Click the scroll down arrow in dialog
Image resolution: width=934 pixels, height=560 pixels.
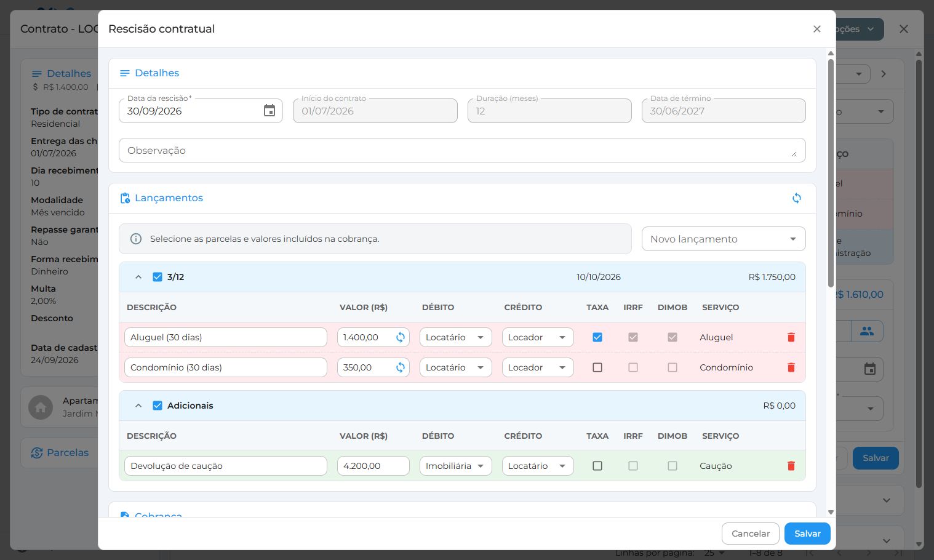pos(831,512)
